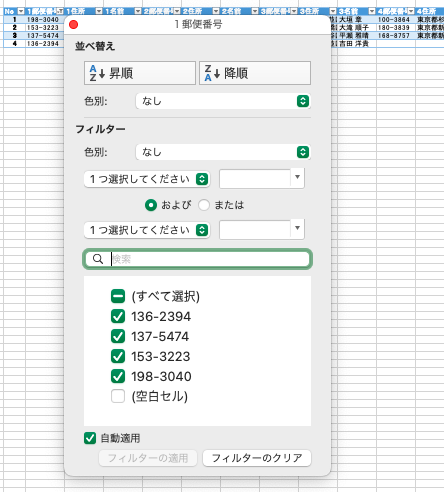Screen dimensions: 444x492
Task: Close the 1郵便番号 filter popup
Action: pyautogui.click(x=73, y=24)
